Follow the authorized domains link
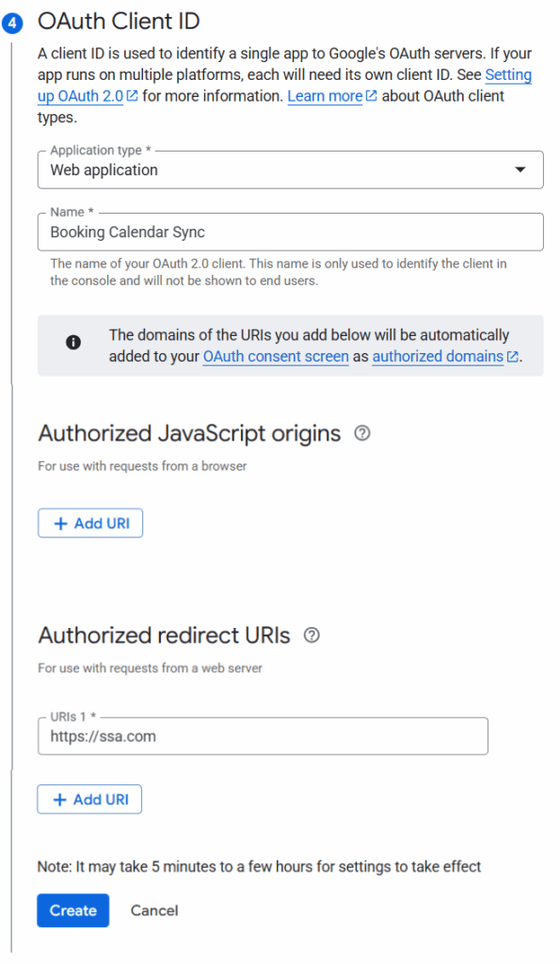 click(x=438, y=357)
